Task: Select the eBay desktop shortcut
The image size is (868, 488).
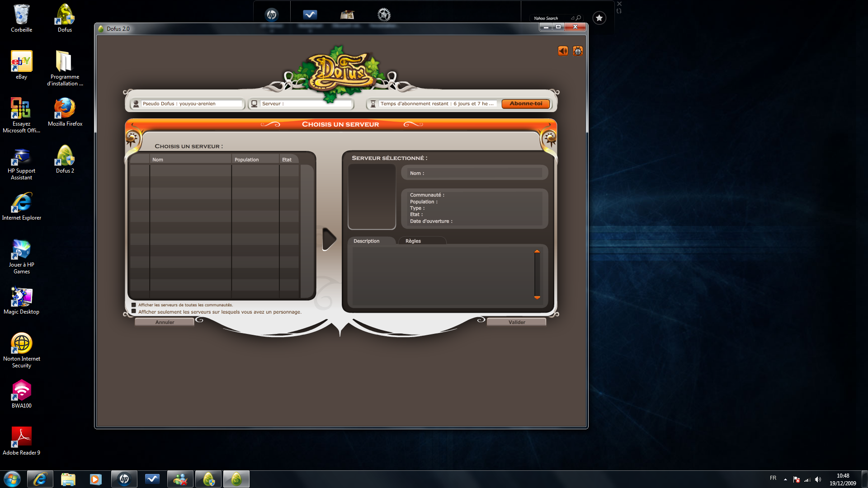Action: 21,66
